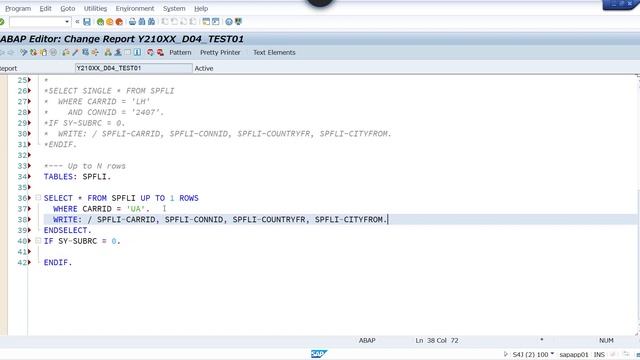Open the Help menu
The image size is (640, 360).
201,8
